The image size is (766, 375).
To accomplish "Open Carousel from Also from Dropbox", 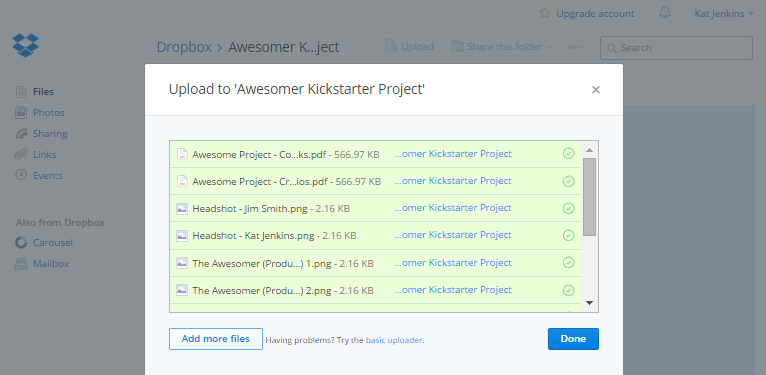I will (x=52, y=242).
